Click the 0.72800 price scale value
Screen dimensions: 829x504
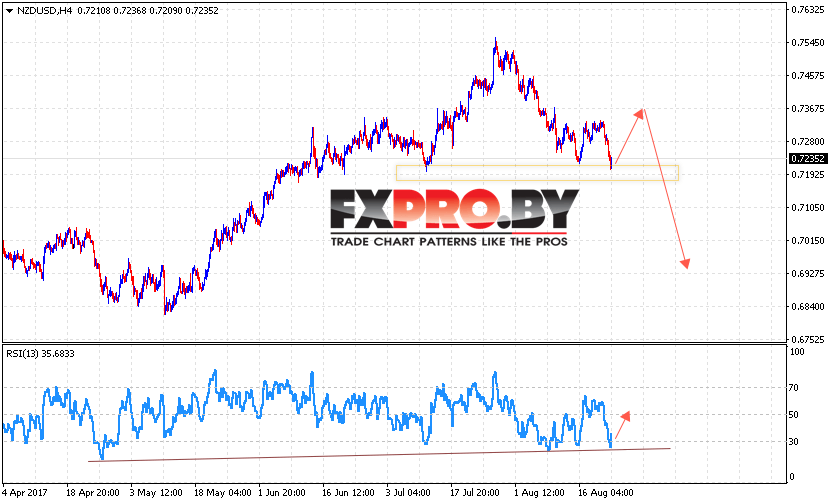(x=808, y=141)
